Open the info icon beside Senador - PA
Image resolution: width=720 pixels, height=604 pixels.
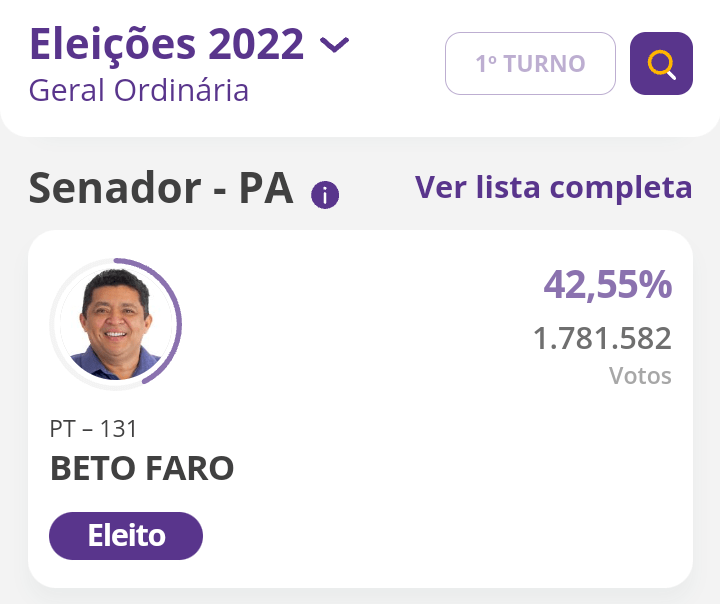pyautogui.click(x=325, y=195)
